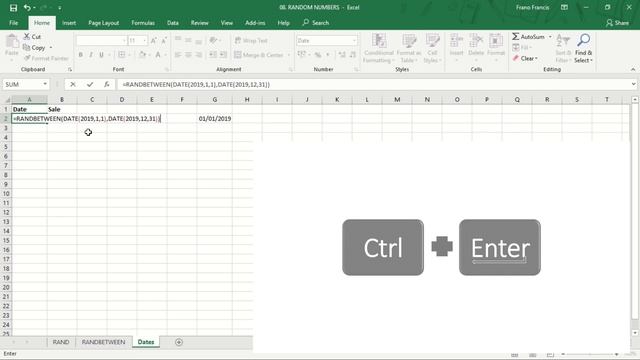
Task: Select the Date header cell A1
Action: 29,109
